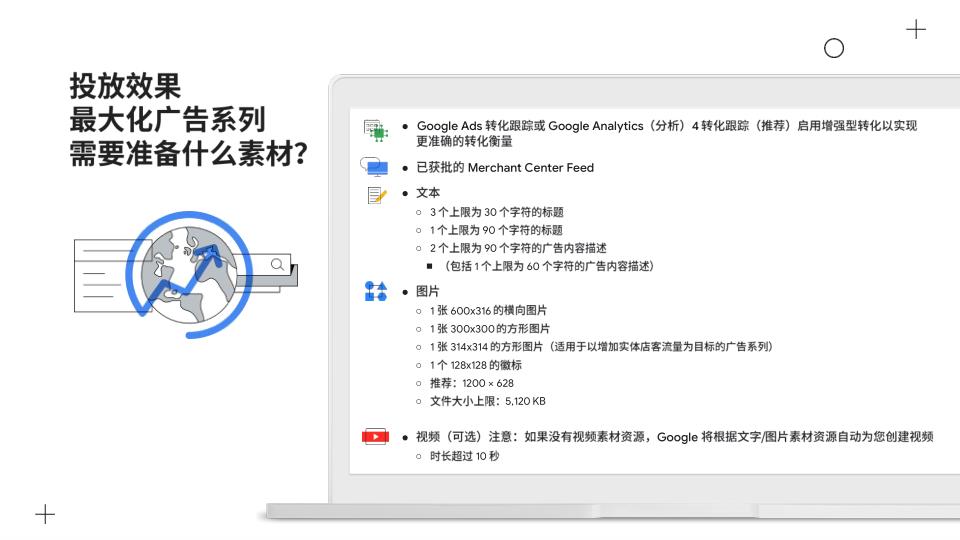960x540 pixels.
Task: Select the slide title 投放效果
Action: point(125,86)
